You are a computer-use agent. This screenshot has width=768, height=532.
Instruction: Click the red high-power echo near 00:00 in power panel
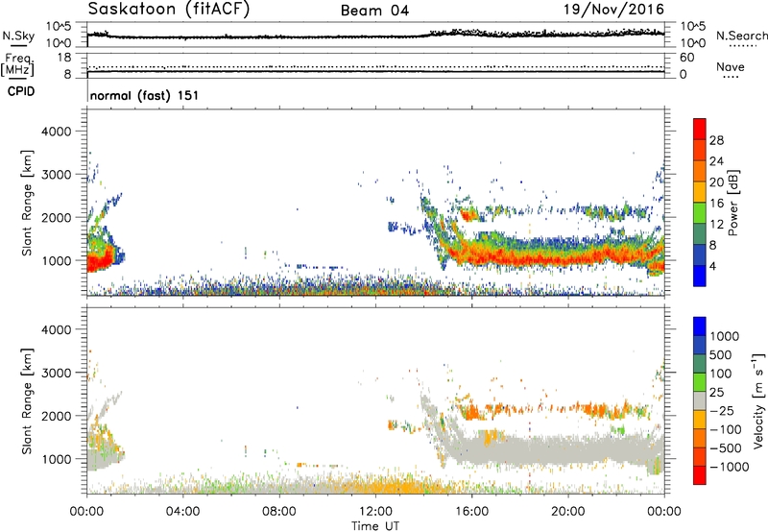point(98,260)
